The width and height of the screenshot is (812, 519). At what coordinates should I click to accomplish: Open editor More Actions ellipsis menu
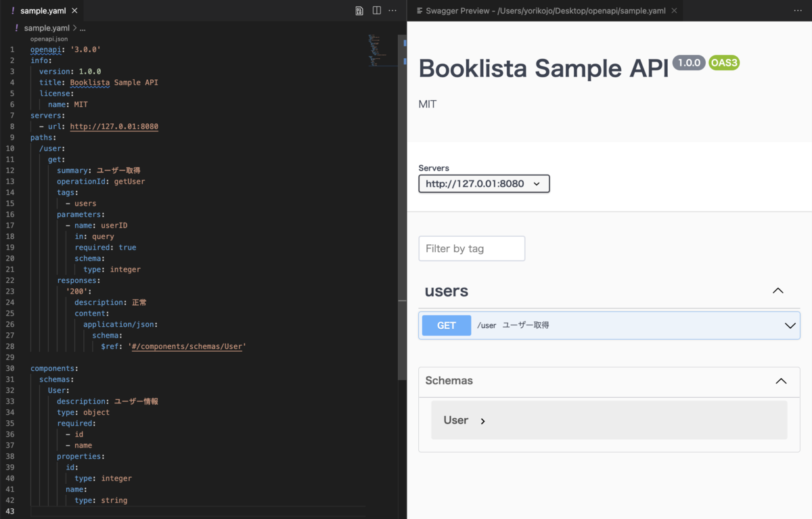[x=392, y=11]
